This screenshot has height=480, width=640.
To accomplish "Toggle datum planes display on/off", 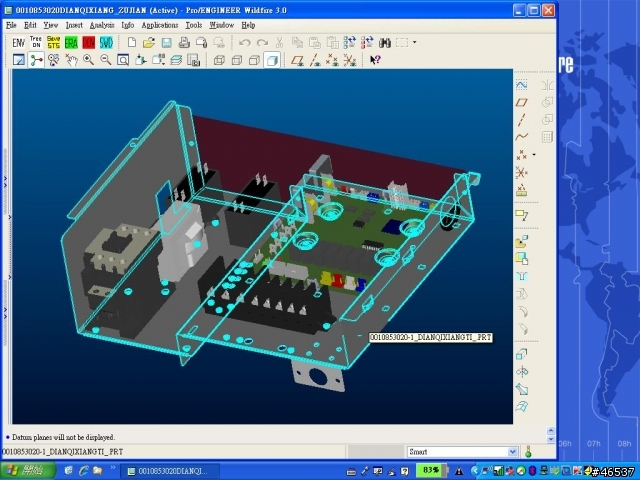I will pos(297,60).
